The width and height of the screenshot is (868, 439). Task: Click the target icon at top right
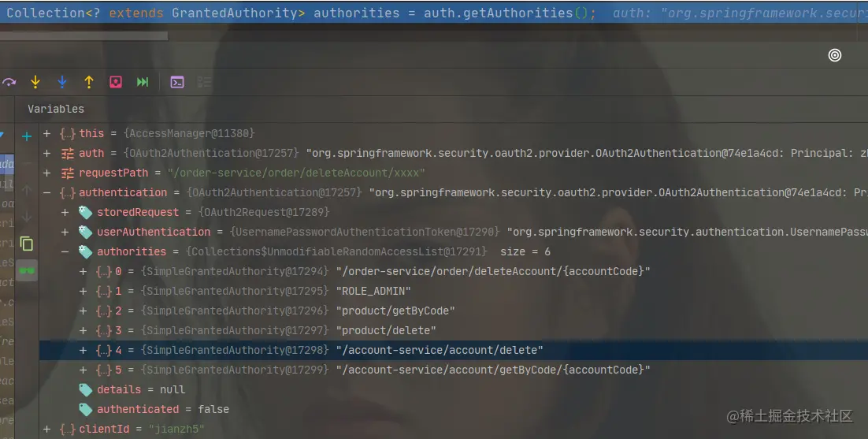pos(835,55)
